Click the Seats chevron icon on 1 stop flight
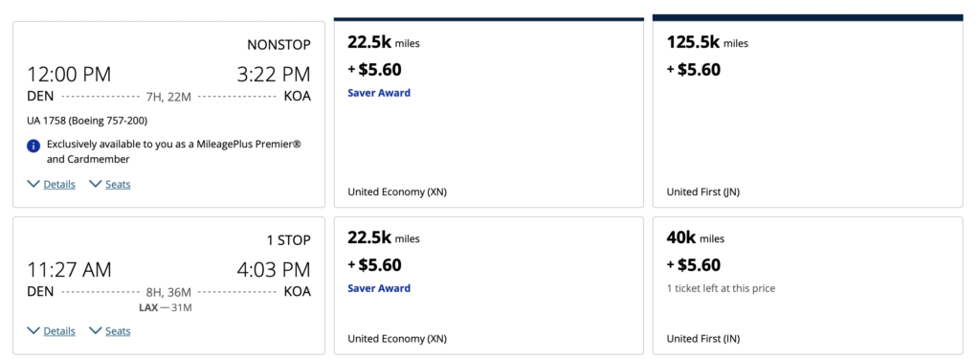This screenshot has width=980, height=359. point(95,330)
